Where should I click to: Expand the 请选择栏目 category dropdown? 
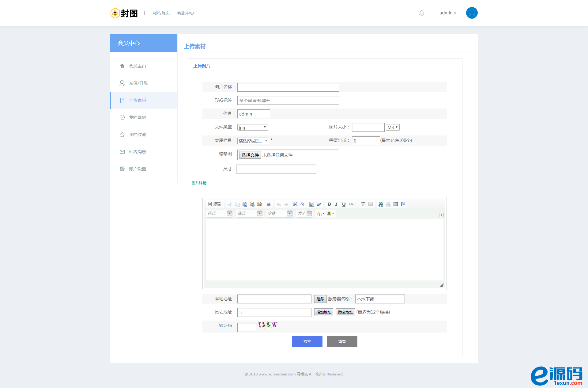(x=253, y=141)
